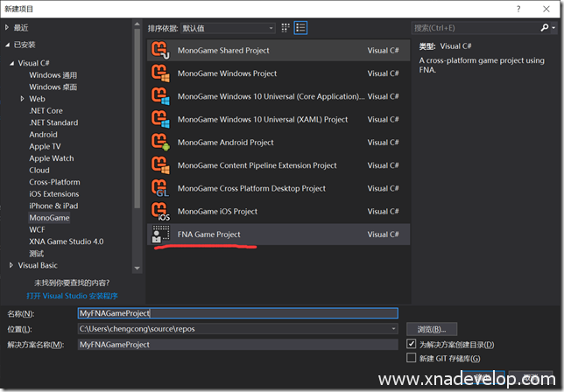Switch to the tile grid view icon
The height and width of the screenshot is (392, 564).
click(x=285, y=28)
